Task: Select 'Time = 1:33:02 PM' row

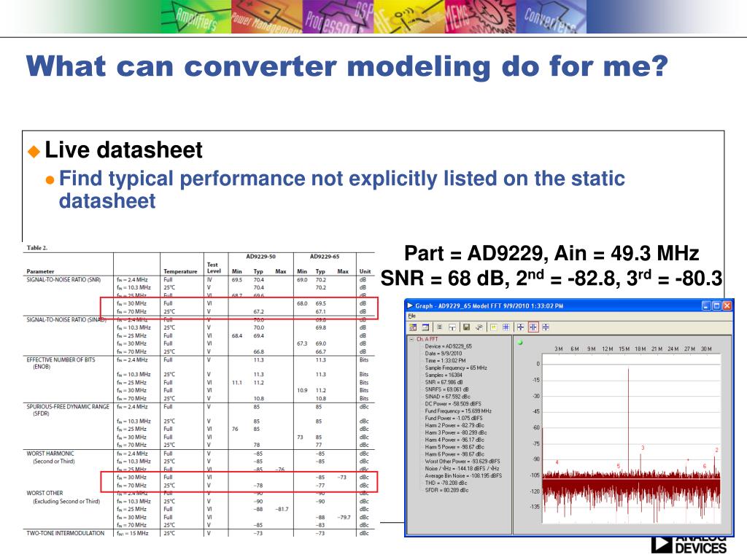Action: tap(445, 360)
